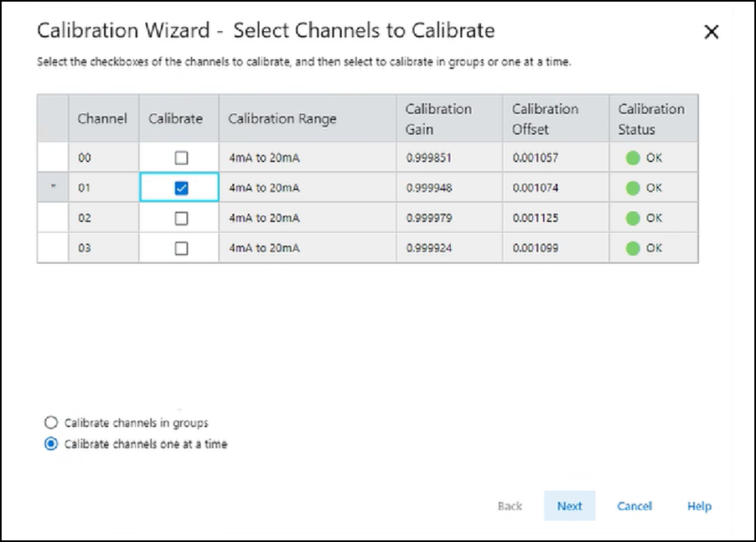
Task: Open Help for the wizard
Action: pos(699,506)
